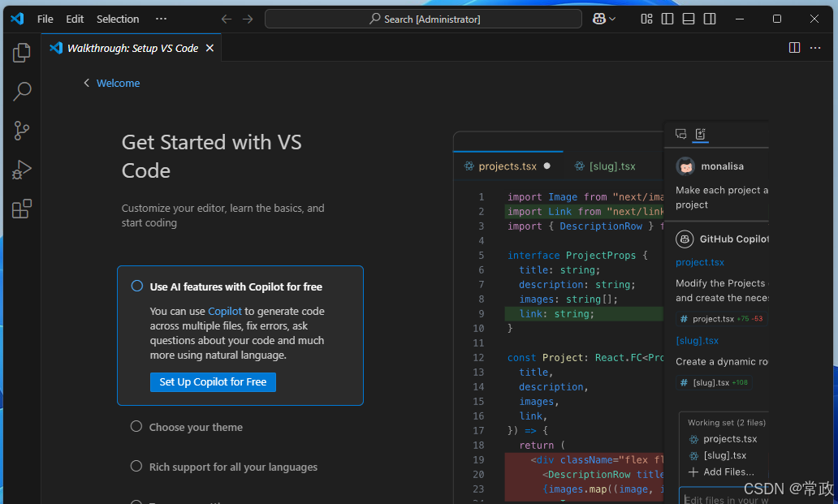Screen dimensions: 838x504
Task: Click [slug].tsx +108 file chip
Action: click(x=714, y=382)
